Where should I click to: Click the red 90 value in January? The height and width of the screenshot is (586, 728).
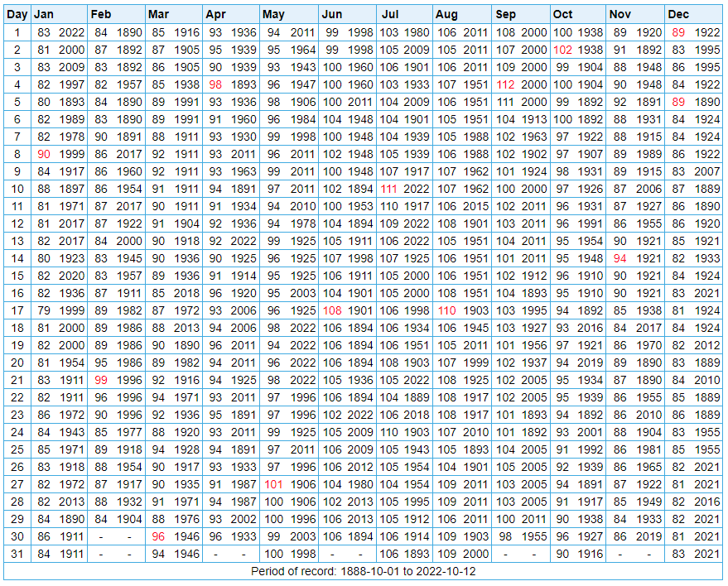(x=44, y=154)
